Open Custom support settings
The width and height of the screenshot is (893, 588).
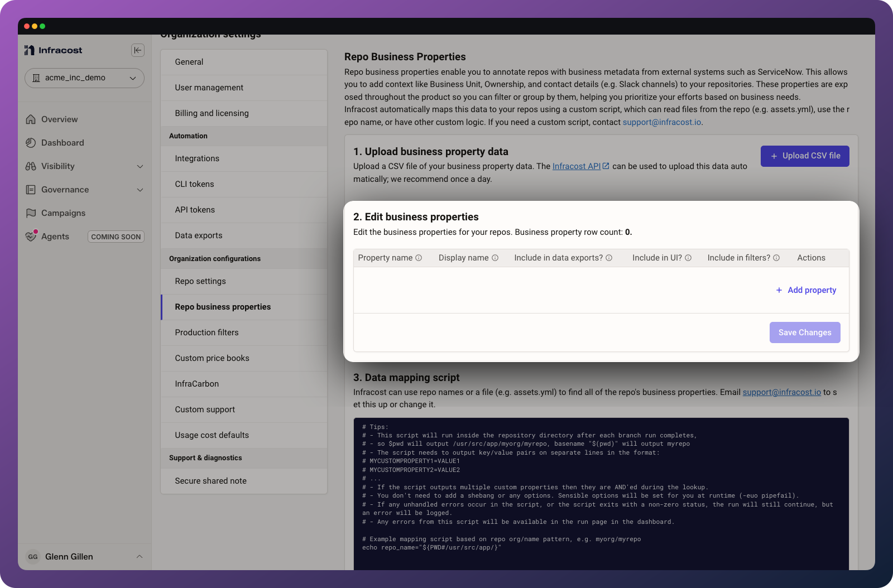pyautogui.click(x=244, y=409)
